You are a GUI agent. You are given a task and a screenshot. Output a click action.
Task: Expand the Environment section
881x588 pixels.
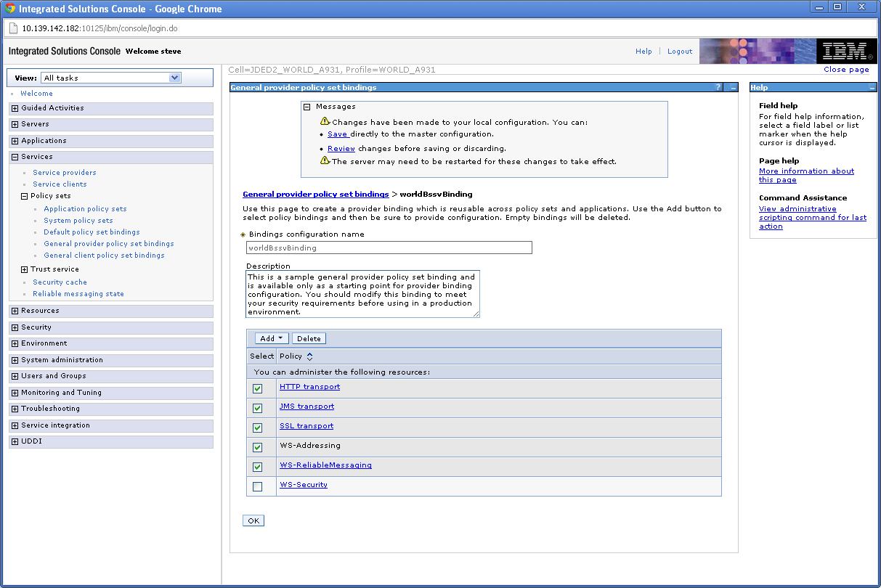[x=15, y=343]
